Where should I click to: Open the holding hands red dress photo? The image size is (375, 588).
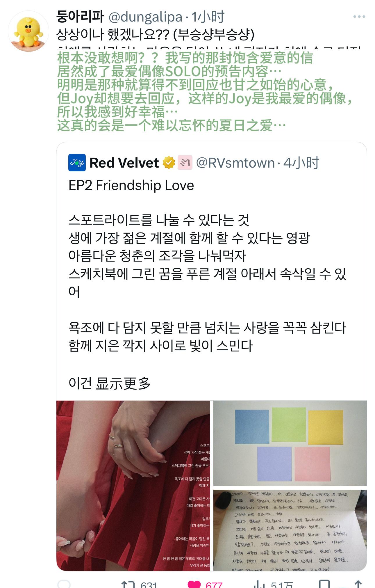point(133,486)
